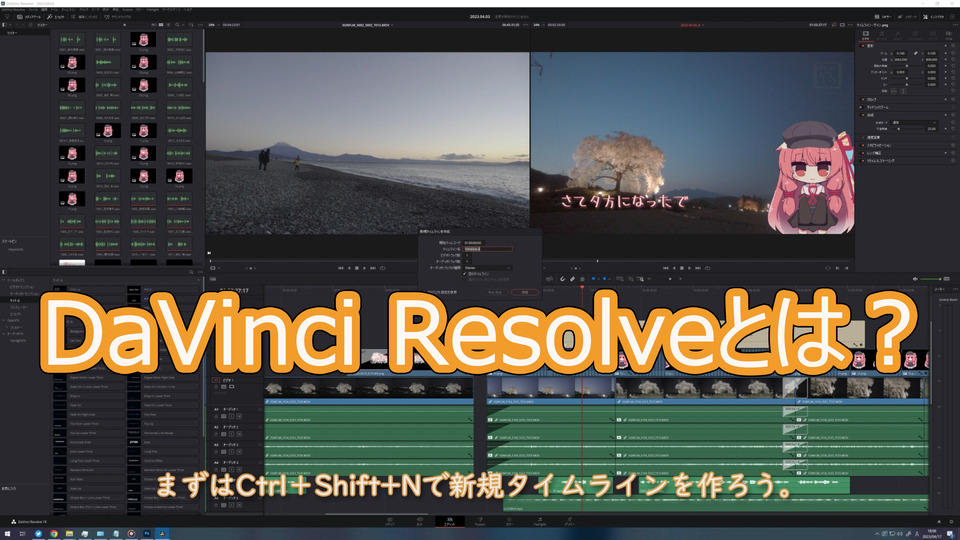Image resolution: width=960 pixels, height=540 pixels.
Task: Switch to the Fairlight page tab
Action: point(539,522)
